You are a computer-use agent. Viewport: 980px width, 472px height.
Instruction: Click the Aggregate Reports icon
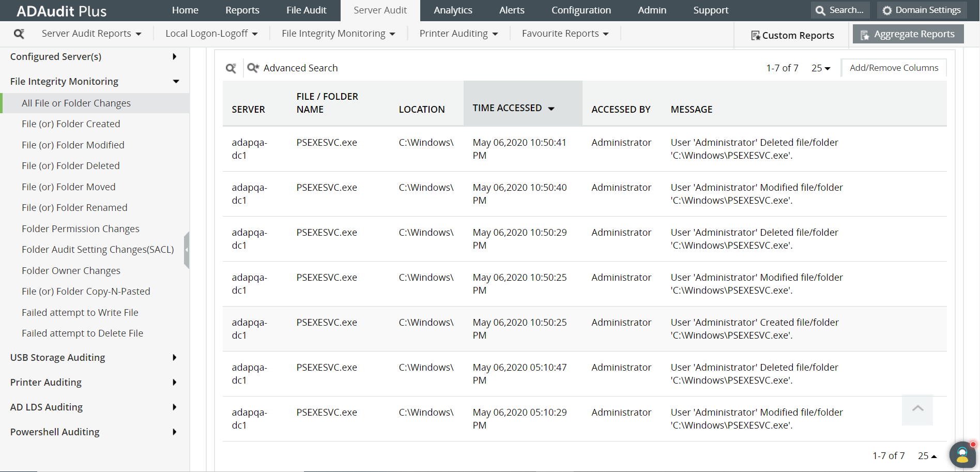tap(865, 35)
